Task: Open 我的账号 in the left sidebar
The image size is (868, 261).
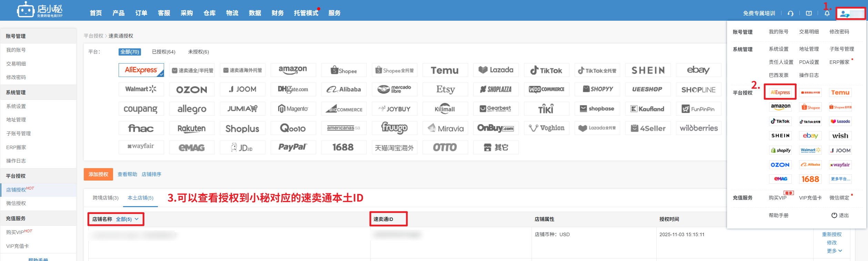Action: (x=16, y=50)
